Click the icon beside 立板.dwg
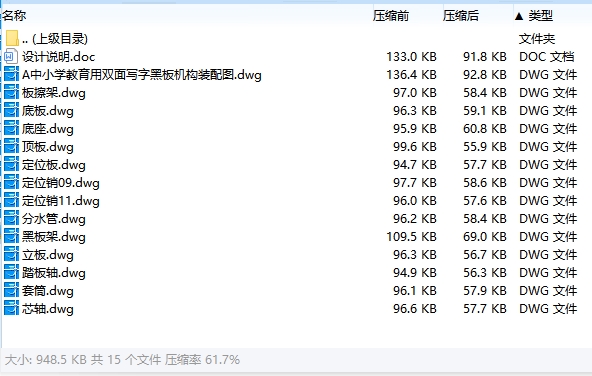This screenshot has height=376, width=592. pos(11,255)
